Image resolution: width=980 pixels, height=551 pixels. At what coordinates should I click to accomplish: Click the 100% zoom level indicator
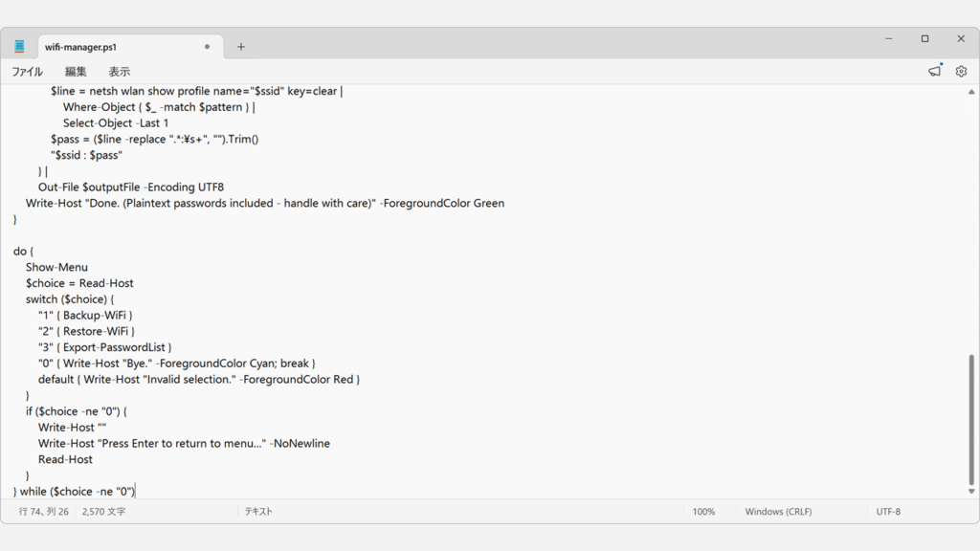click(703, 512)
